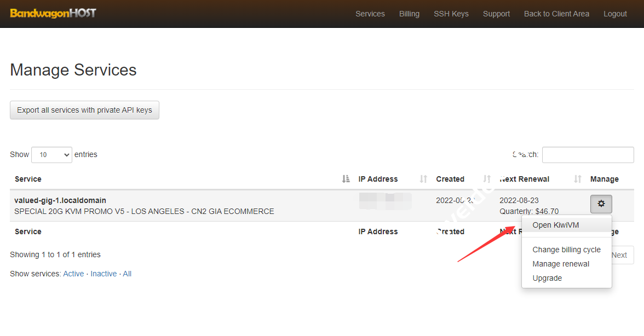Select Open KiwiVM from the menu
This screenshot has height=336, width=644.
555,225
